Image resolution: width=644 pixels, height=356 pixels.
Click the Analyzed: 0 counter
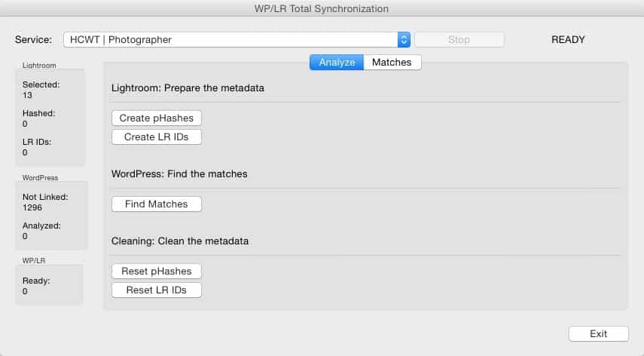click(x=41, y=231)
